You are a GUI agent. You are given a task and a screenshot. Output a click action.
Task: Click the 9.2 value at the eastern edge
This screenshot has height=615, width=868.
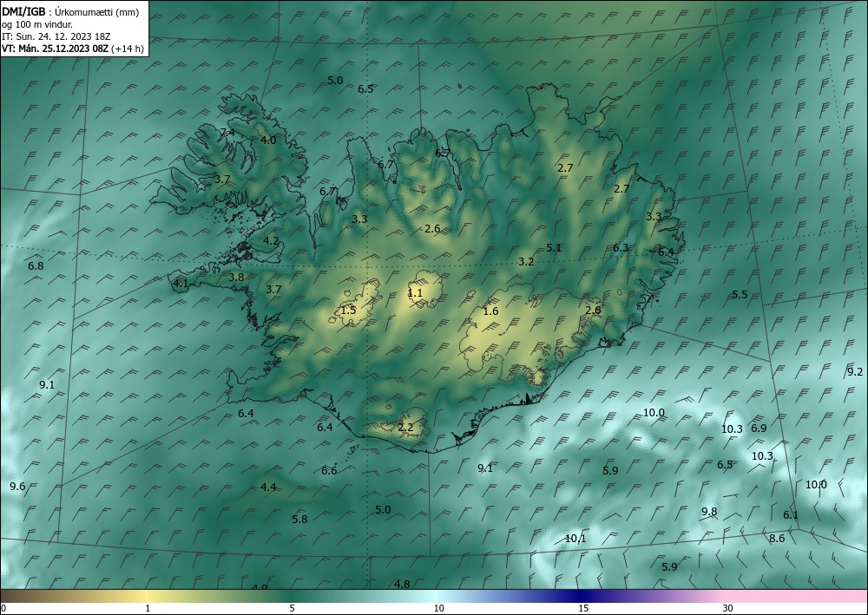[855, 371]
